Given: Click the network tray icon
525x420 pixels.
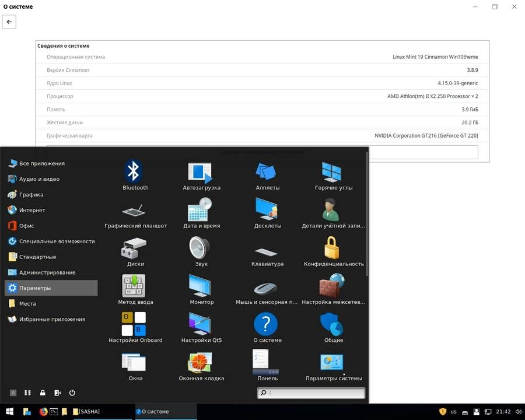Looking at the screenshot, I should click(x=488, y=412).
